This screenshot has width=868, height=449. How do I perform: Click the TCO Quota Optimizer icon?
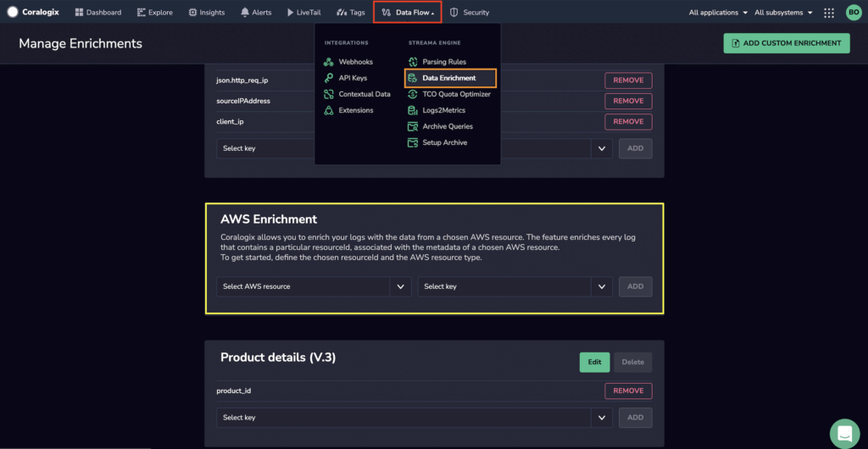[412, 94]
